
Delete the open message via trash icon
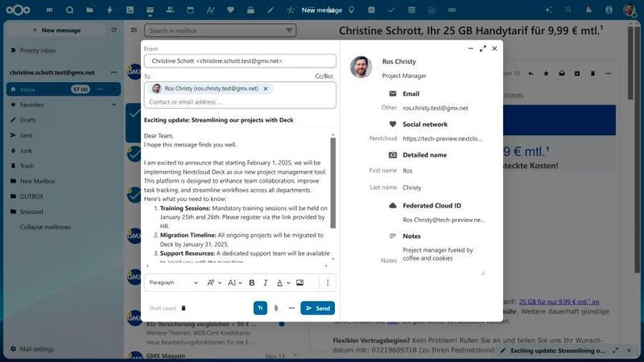click(592, 73)
